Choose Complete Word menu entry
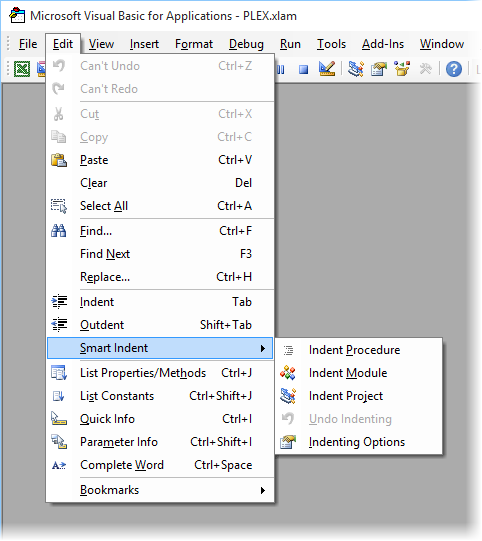Viewport: 482px width, 541px height. 160,465
